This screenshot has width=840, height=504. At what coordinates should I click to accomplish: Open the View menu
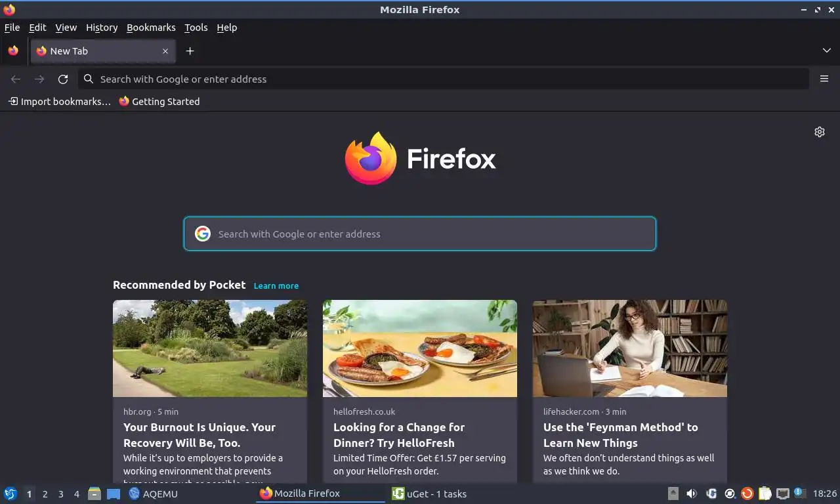tap(66, 28)
